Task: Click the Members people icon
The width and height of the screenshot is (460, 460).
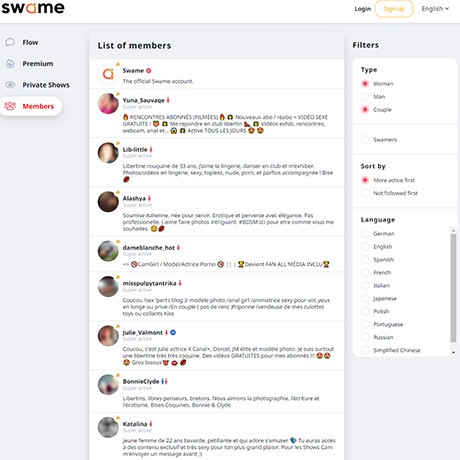Action: [10, 106]
